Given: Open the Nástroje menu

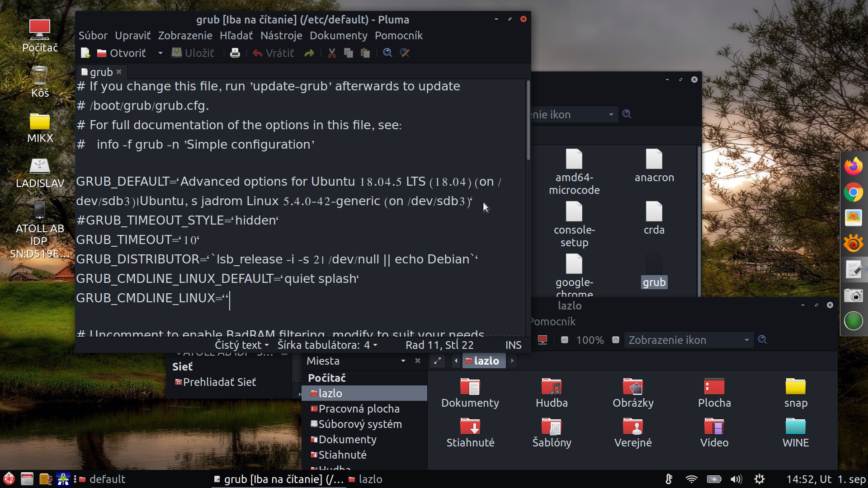Looking at the screenshot, I should coord(281,35).
